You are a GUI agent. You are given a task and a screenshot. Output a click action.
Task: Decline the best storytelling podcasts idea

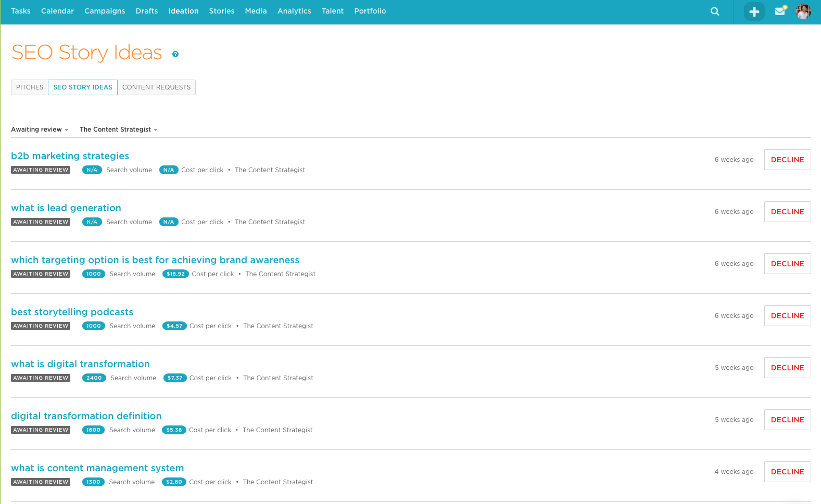787,316
